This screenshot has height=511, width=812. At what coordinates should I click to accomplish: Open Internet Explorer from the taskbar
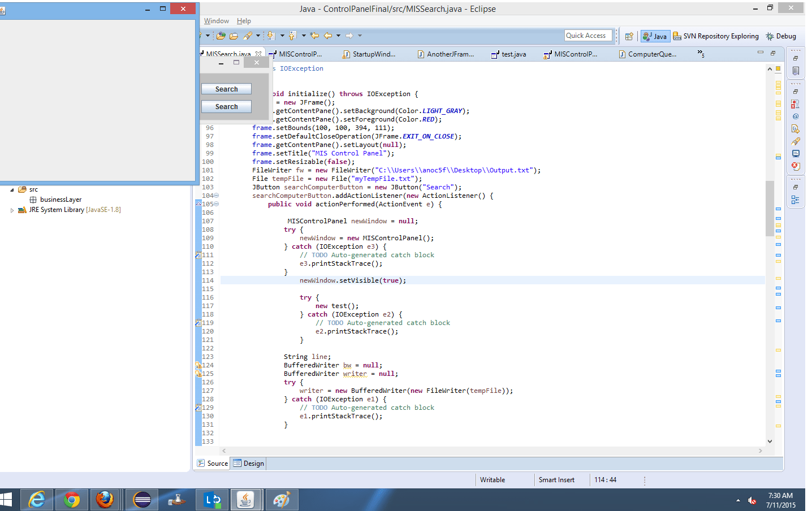coord(37,500)
